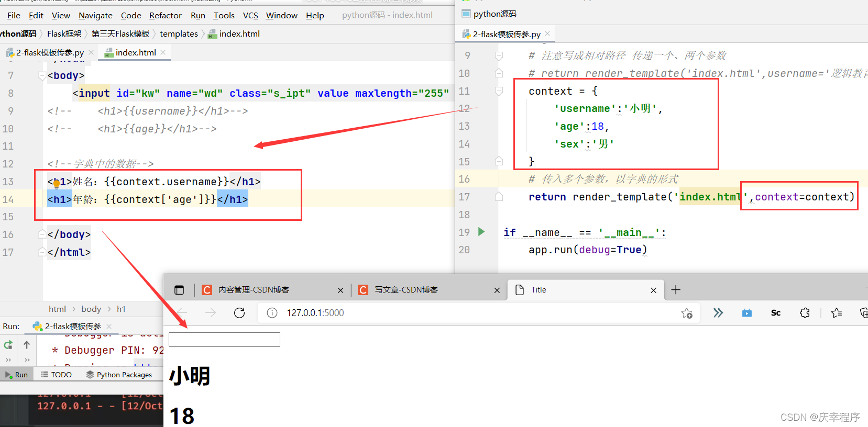Switch to 写文章-CSDN博客 browser tab
This screenshot has width=868, height=427.
[x=426, y=290]
